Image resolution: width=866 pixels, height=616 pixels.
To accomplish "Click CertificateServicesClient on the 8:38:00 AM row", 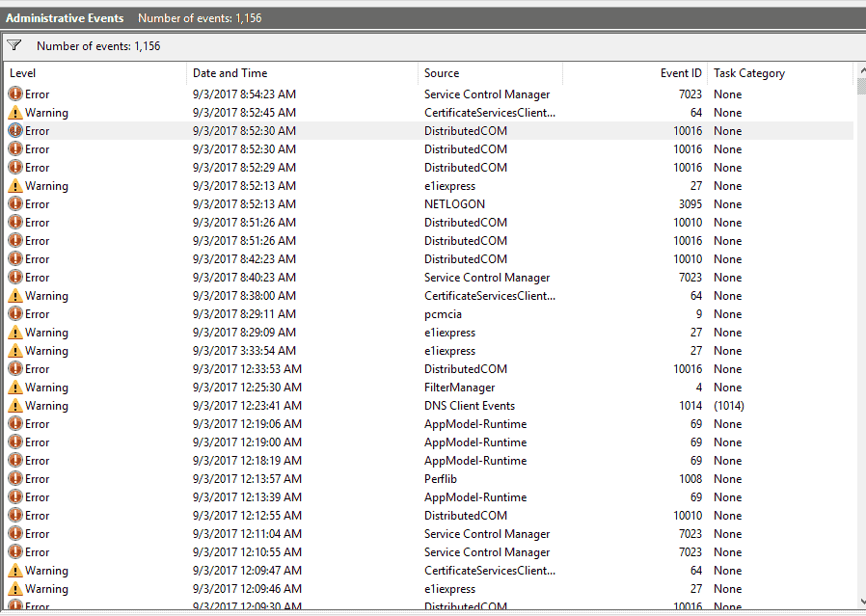I will tap(490, 296).
